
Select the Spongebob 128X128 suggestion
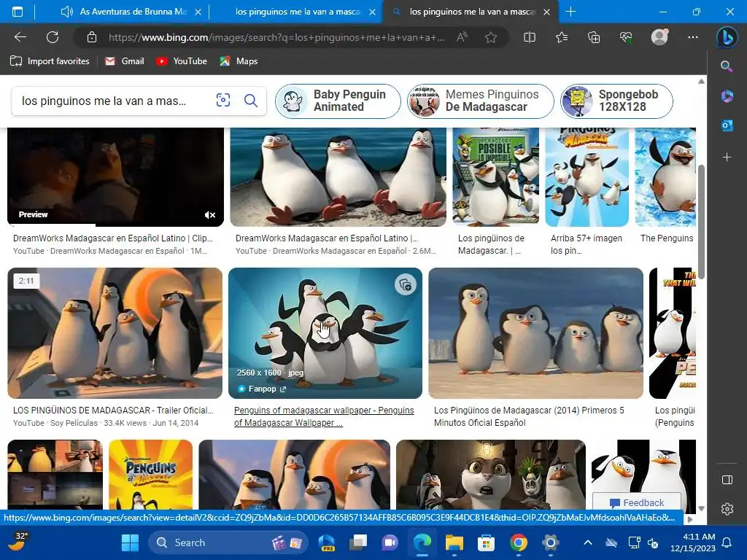tap(616, 101)
